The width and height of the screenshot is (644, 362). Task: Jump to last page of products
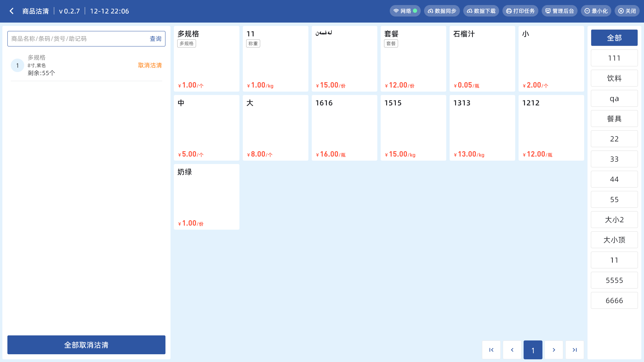pos(574,350)
